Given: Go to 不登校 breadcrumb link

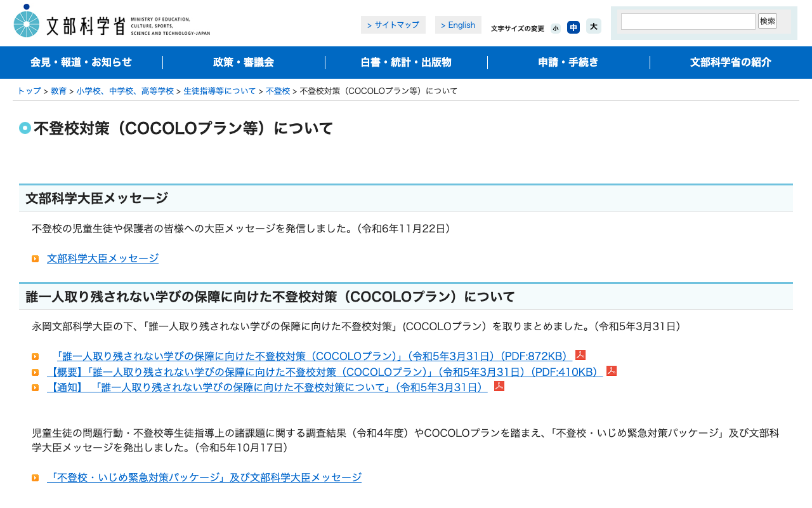Looking at the screenshot, I should [278, 91].
